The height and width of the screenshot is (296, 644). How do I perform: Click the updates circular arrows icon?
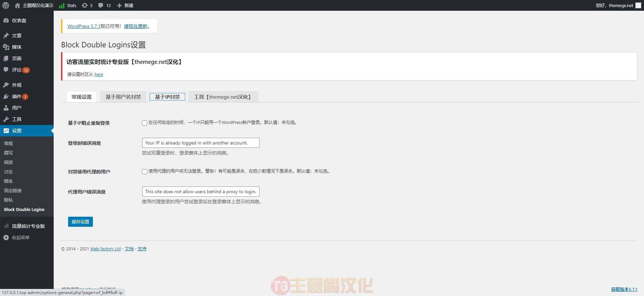click(85, 5)
